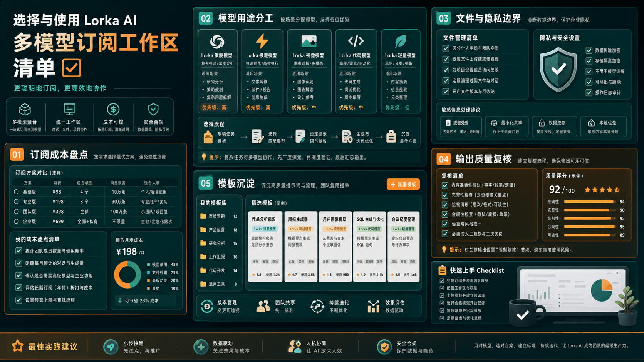Select the 基础版 plan radio button
Screen dimensions: 644x362
point(16,192)
